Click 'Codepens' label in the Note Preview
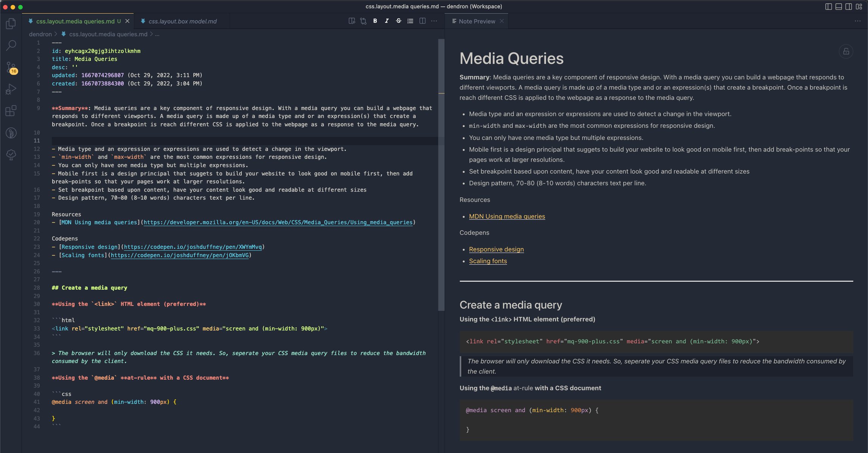 tap(474, 233)
